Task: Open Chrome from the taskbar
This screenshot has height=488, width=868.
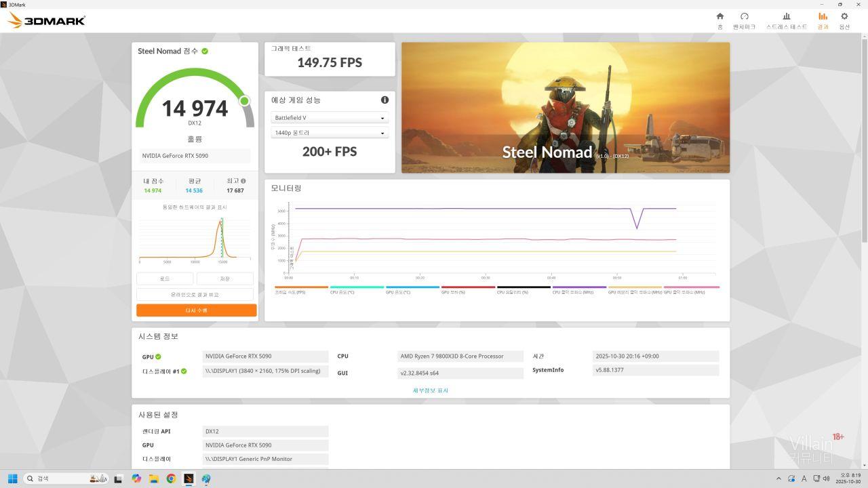Action: click(x=171, y=479)
